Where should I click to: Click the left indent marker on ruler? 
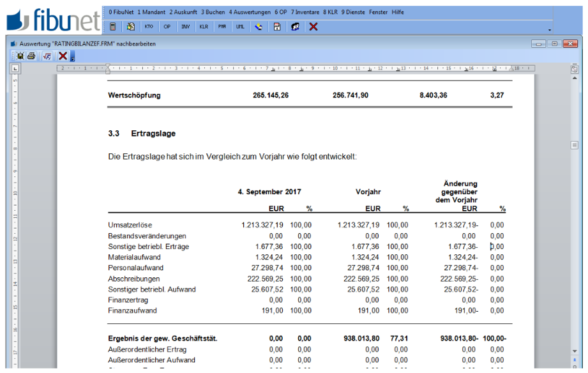click(108, 69)
